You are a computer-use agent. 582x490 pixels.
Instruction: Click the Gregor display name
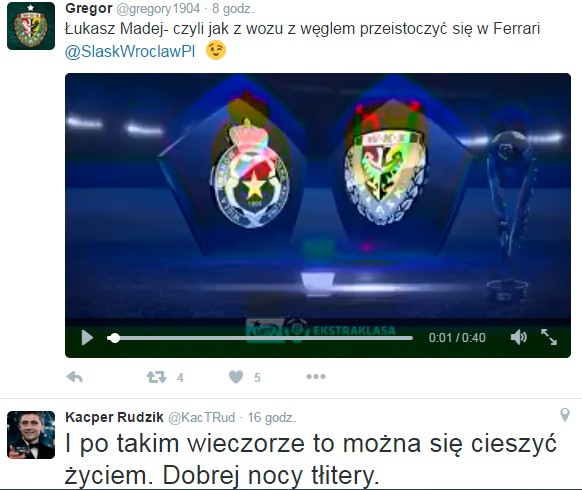click(89, 8)
